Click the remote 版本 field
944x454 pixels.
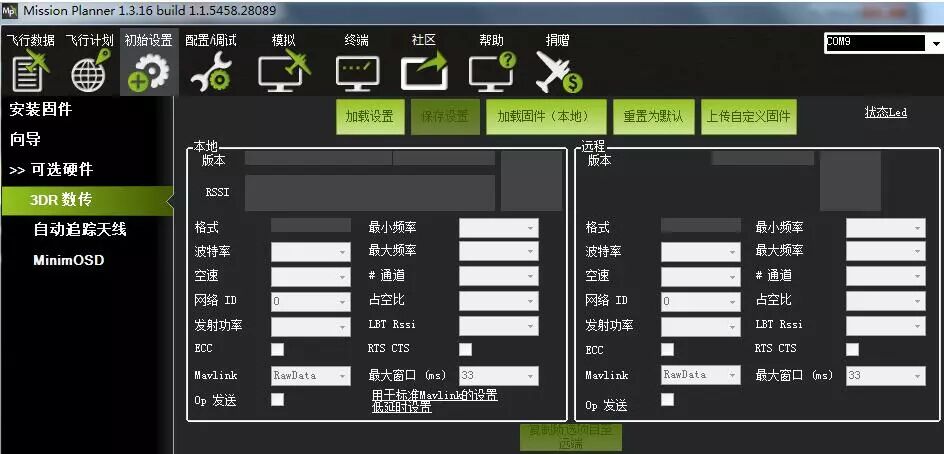[763, 158]
